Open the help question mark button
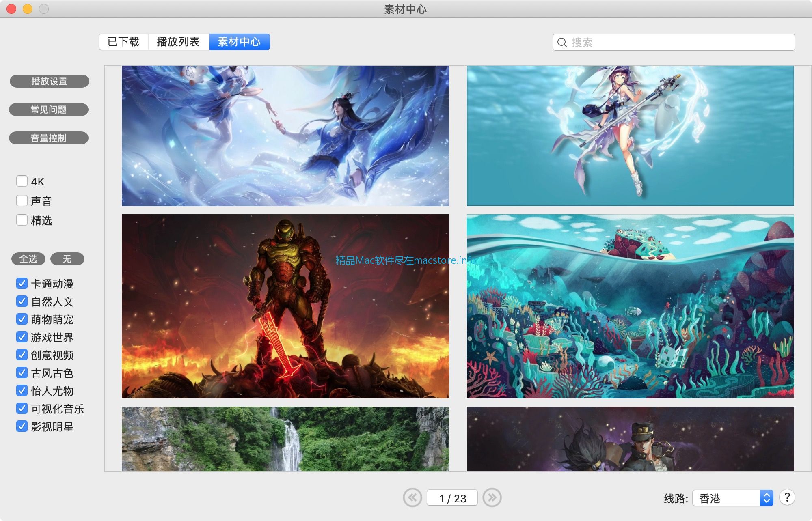The width and height of the screenshot is (812, 521). tap(787, 497)
